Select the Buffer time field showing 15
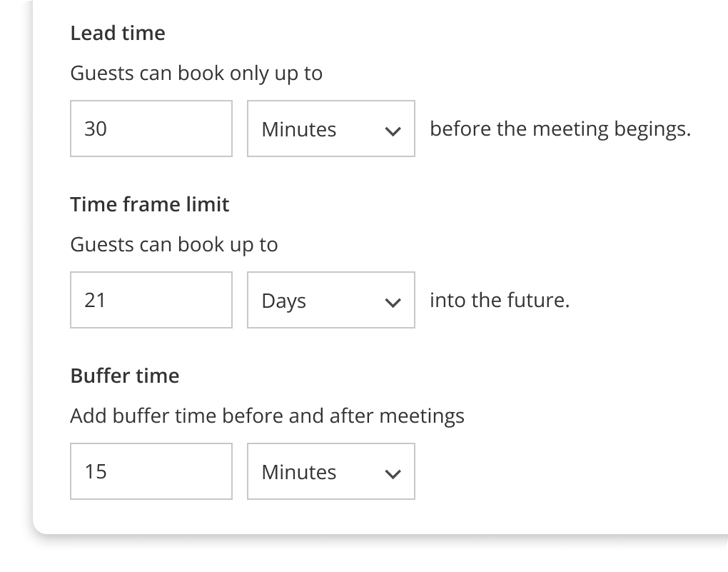The width and height of the screenshot is (728, 572). [x=151, y=471]
